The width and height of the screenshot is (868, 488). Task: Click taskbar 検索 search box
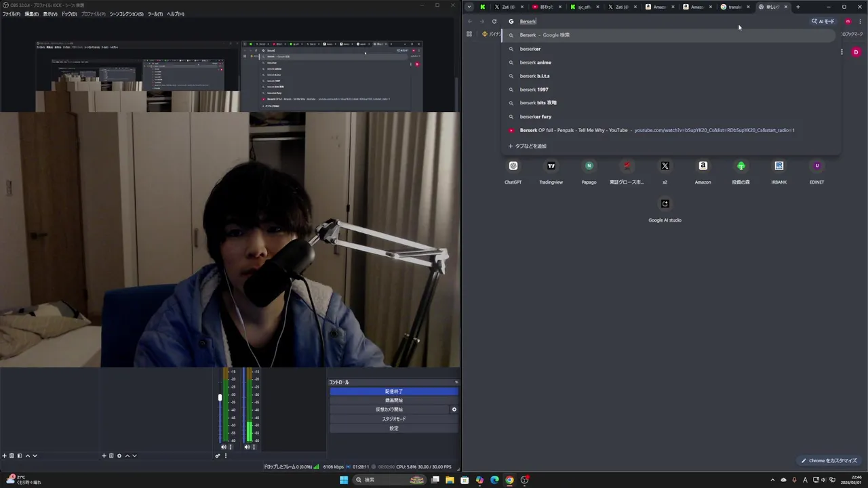pyautogui.click(x=389, y=480)
